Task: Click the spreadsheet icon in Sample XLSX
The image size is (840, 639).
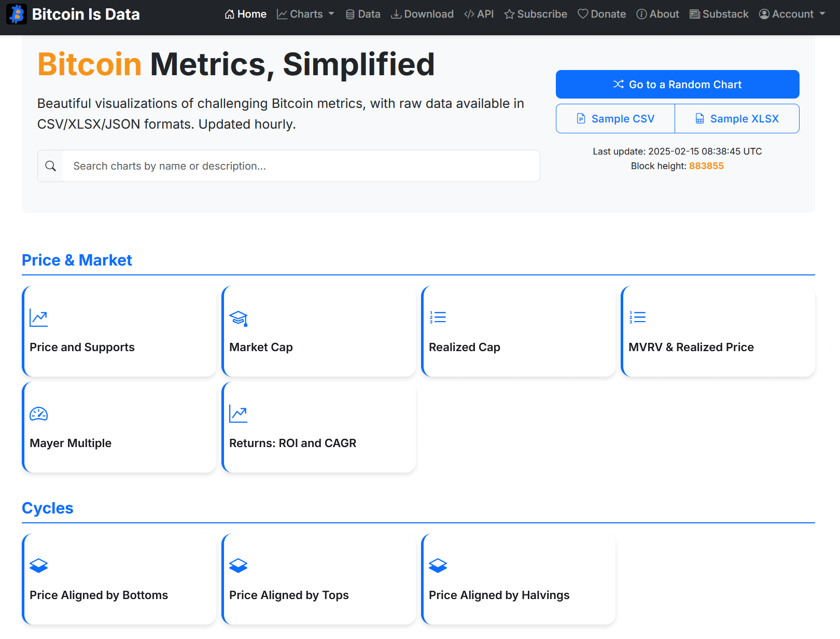Action: point(700,119)
